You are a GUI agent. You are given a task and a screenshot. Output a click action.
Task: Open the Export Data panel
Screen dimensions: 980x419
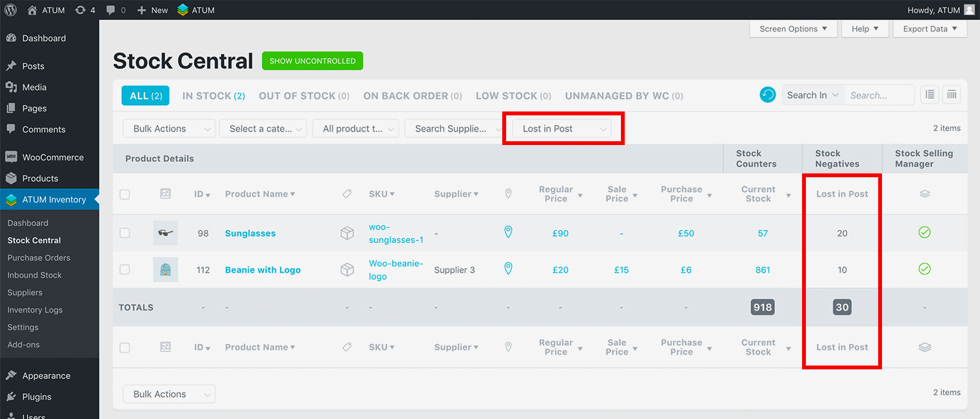930,29
